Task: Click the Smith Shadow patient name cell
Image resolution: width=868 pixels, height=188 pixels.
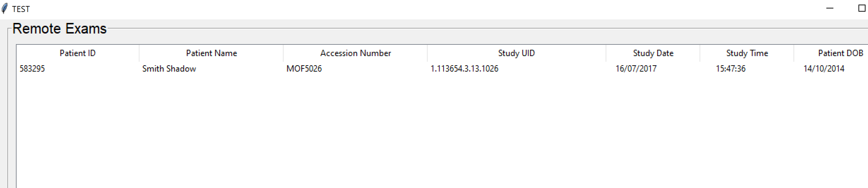Action: 169,69
